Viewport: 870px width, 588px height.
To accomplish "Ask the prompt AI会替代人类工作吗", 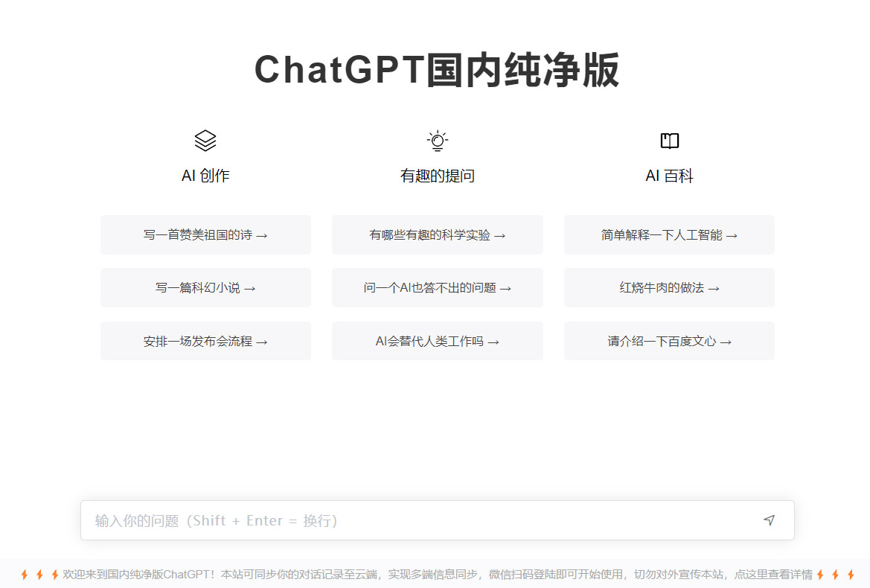I will coord(437,341).
